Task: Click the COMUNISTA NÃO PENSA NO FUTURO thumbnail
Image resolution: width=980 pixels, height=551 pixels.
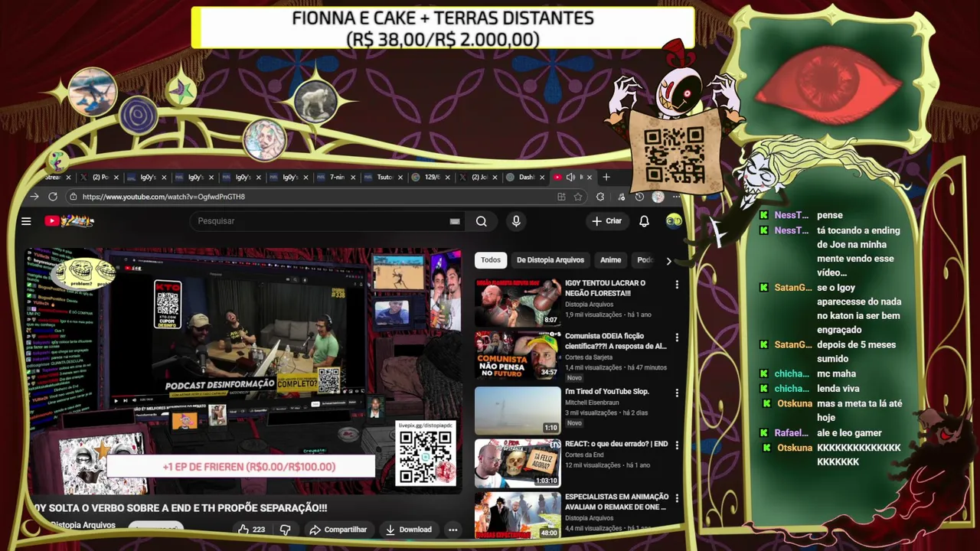Action: coord(518,356)
